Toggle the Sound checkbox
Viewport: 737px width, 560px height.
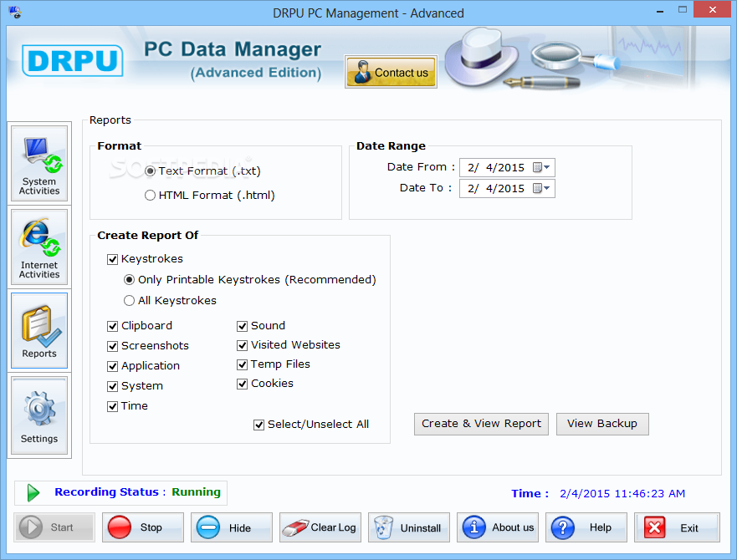click(242, 326)
